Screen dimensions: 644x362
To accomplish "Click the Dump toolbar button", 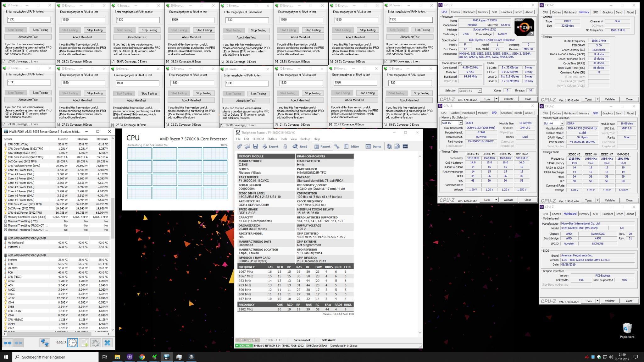I will (373, 146).
